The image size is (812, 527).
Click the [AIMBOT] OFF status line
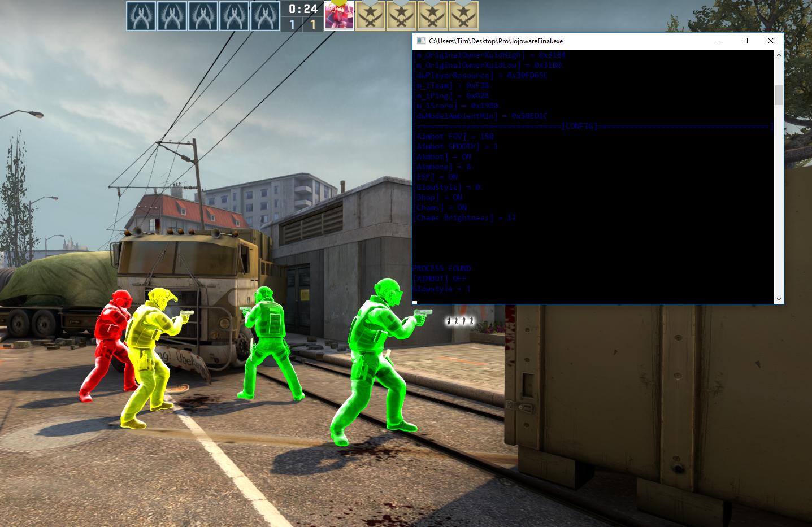point(440,279)
